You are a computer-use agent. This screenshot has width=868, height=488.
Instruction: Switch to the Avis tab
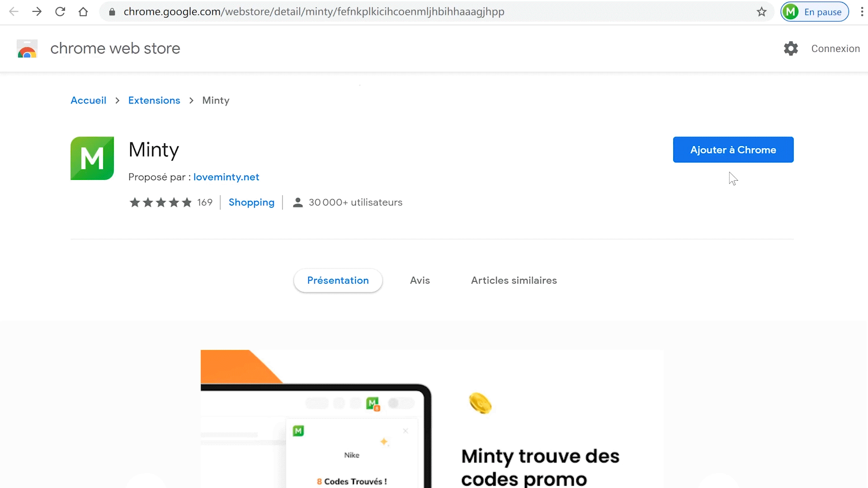pyautogui.click(x=420, y=280)
